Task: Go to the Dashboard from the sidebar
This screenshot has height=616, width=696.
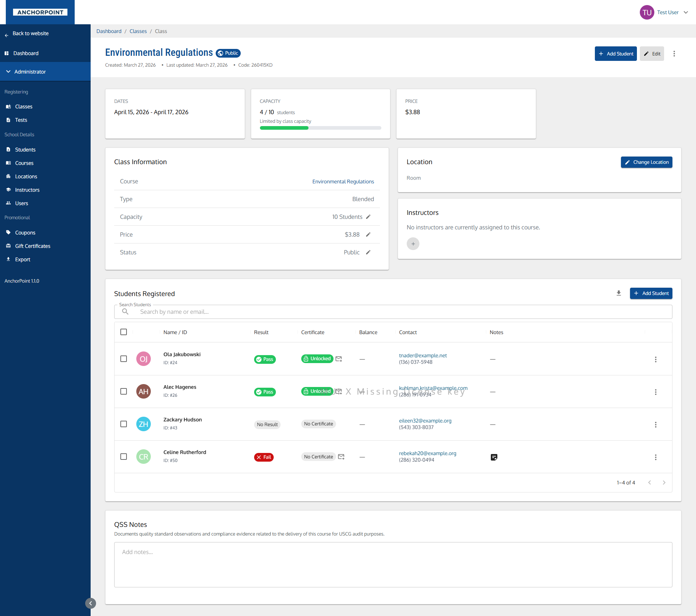Action: [26, 53]
